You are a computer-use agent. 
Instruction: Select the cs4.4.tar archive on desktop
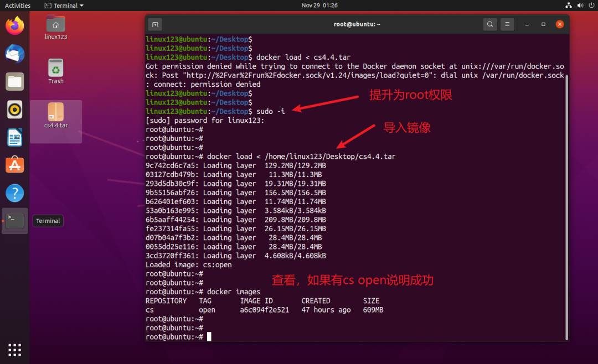(x=56, y=116)
